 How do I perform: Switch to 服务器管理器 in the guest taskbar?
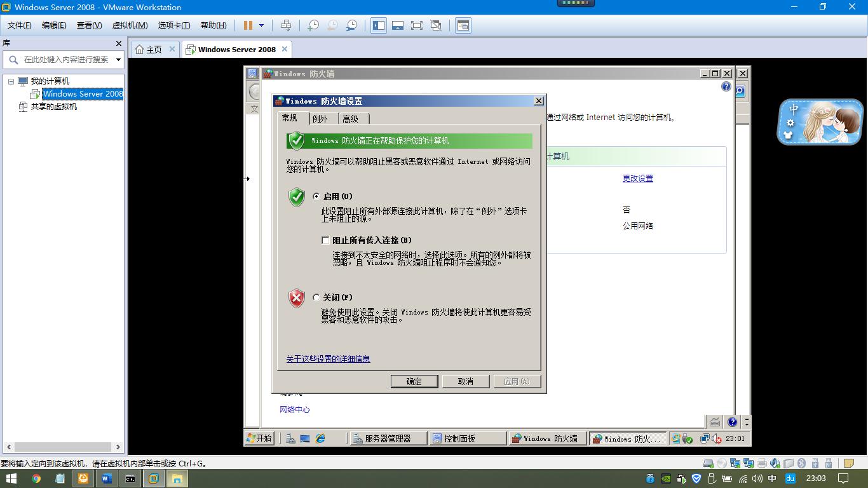click(388, 438)
